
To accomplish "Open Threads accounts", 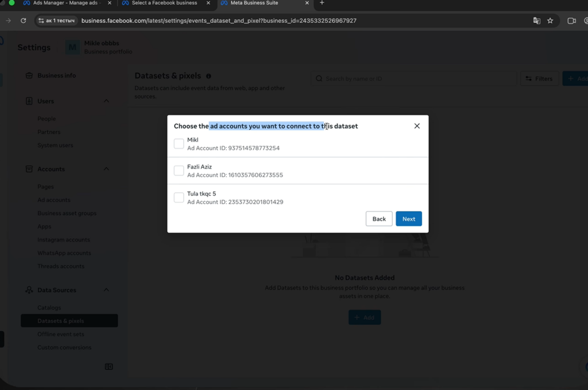I will point(61,266).
